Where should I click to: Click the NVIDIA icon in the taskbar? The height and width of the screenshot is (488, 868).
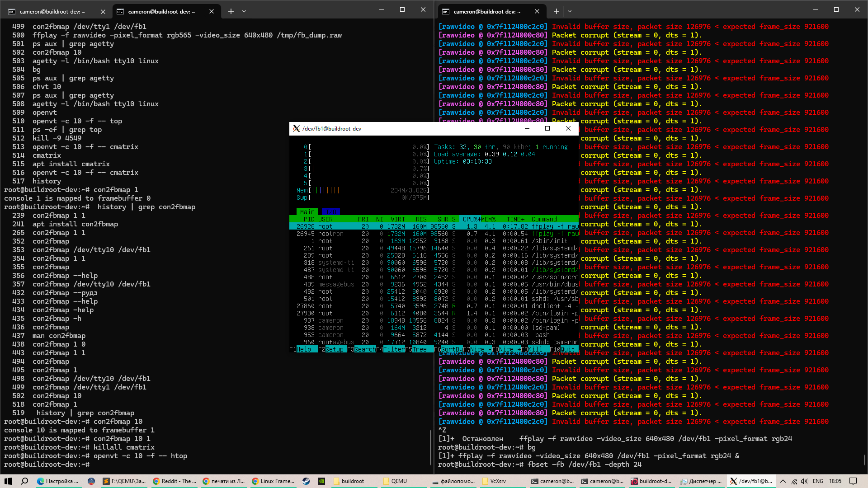click(321, 481)
